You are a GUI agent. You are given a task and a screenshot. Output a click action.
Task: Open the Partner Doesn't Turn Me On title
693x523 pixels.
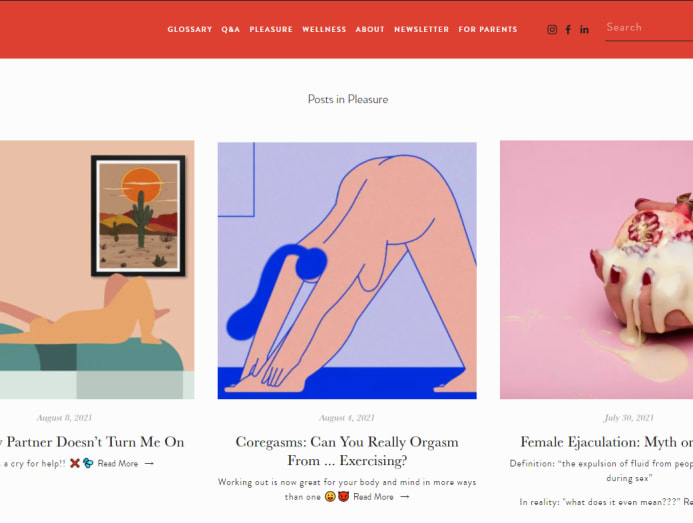92,442
